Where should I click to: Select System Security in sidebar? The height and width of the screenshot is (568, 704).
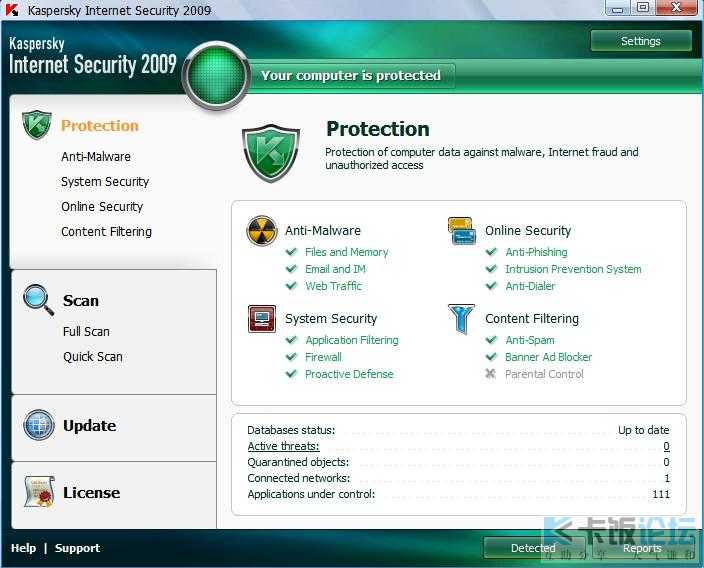pos(105,181)
